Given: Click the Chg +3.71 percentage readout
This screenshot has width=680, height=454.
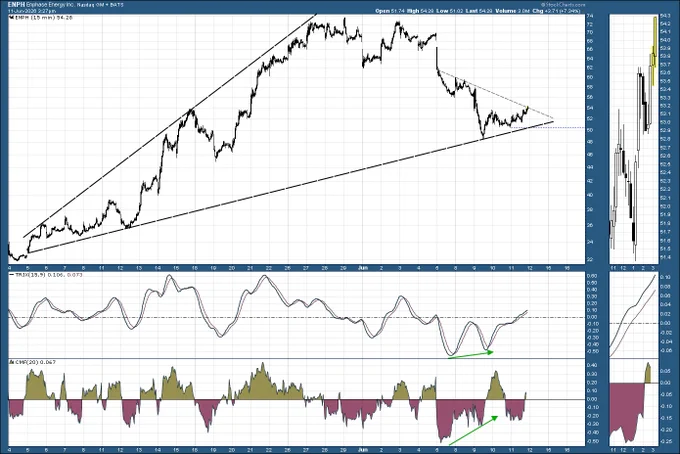Looking at the screenshot, I should pos(556,10).
